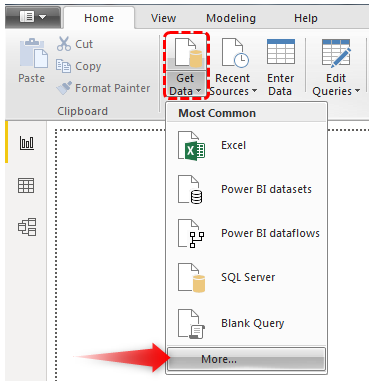Click the Get Data database icon
The image size is (375, 381).
[189, 52]
